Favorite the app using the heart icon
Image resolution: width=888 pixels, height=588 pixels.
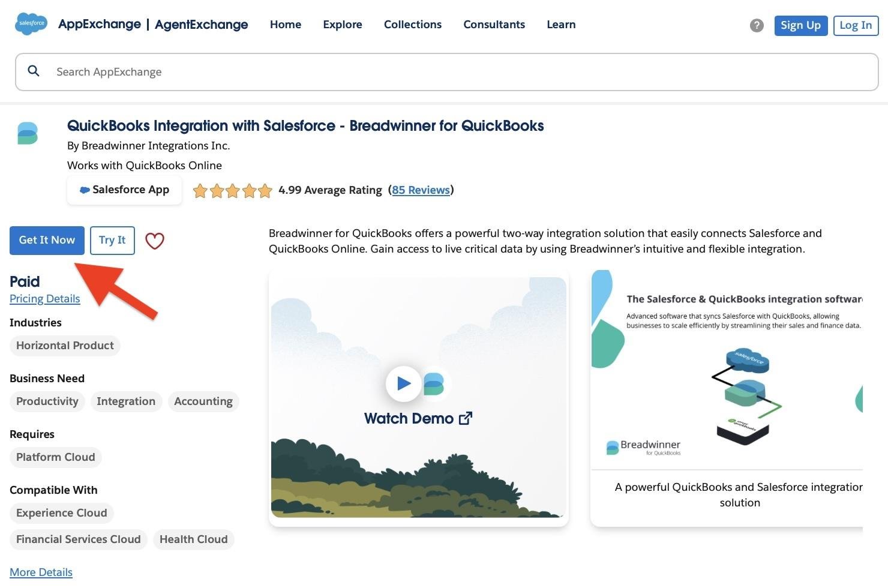tap(155, 241)
